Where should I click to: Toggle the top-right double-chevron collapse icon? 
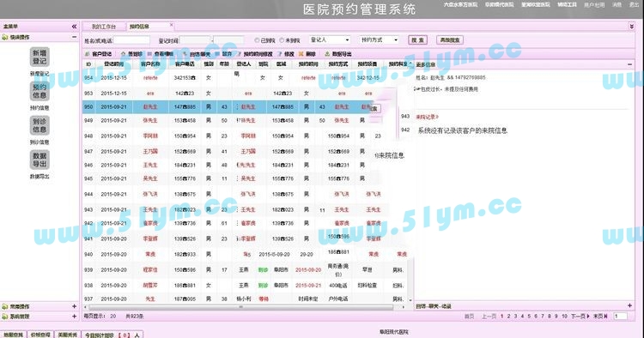click(x=632, y=27)
